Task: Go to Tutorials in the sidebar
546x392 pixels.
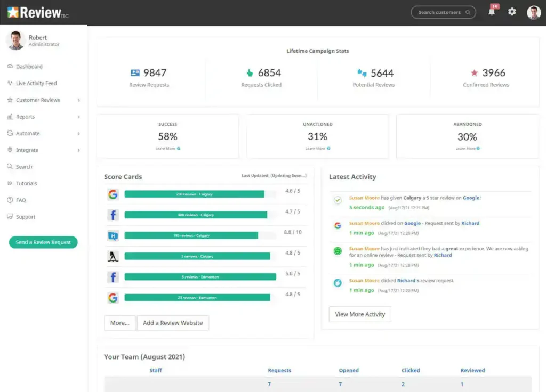Action: [26, 184]
